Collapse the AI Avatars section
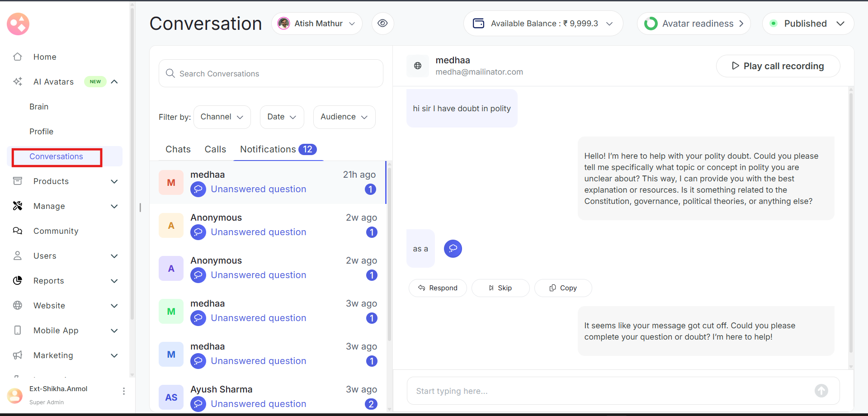 pyautogui.click(x=114, y=82)
